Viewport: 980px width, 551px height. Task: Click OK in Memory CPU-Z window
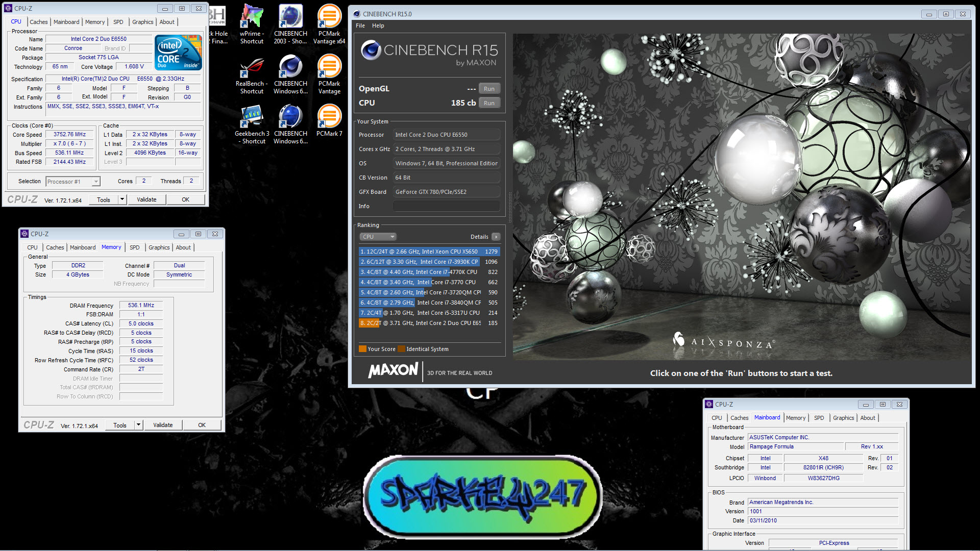click(x=202, y=425)
